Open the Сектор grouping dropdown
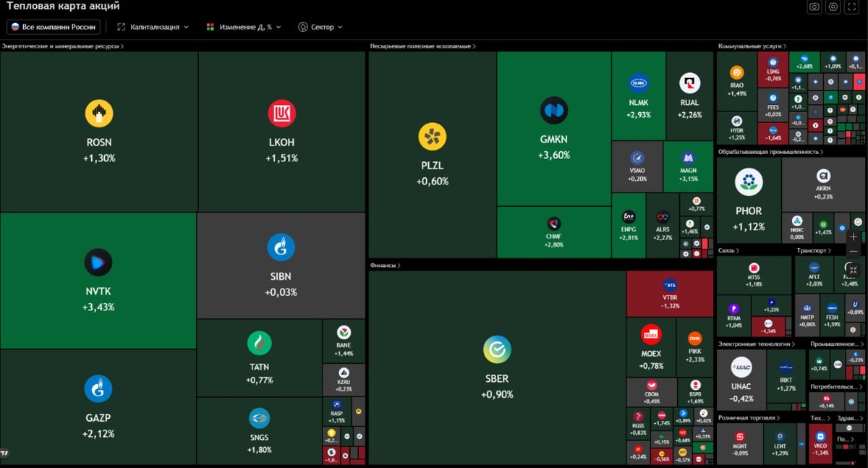 tap(320, 27)
